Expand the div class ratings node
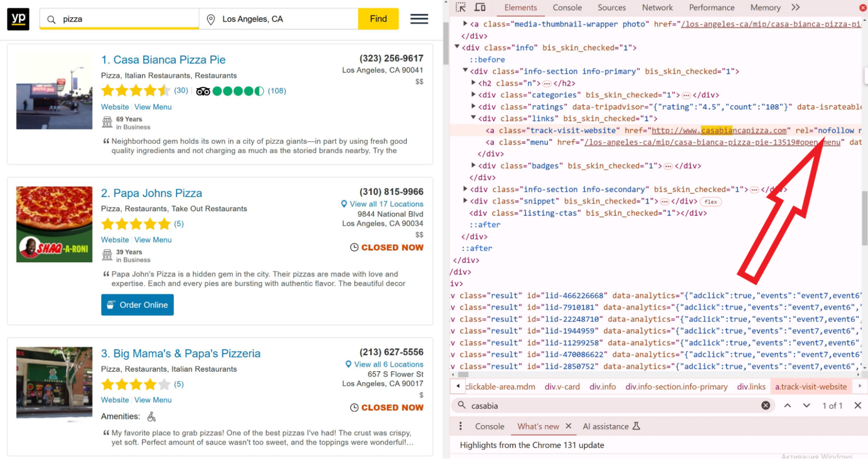The image size is (868, 459). 473,106
